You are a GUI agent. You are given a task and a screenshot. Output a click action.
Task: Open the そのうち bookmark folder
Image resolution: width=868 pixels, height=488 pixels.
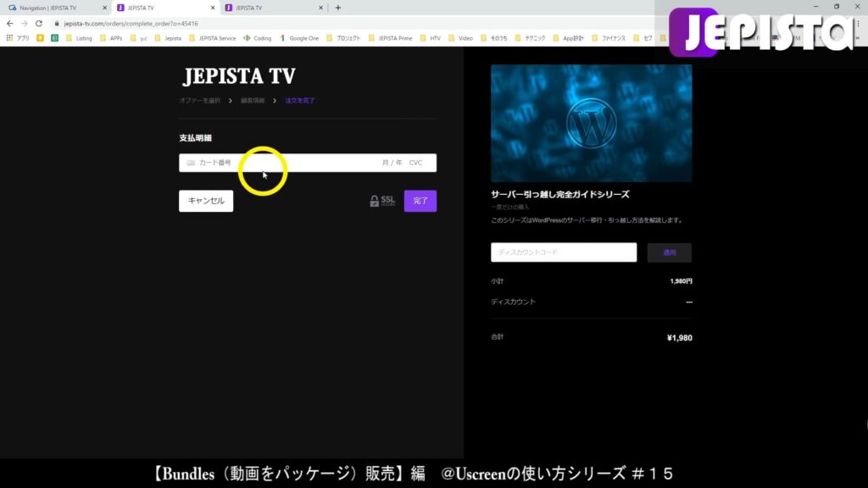click(494, 38)
